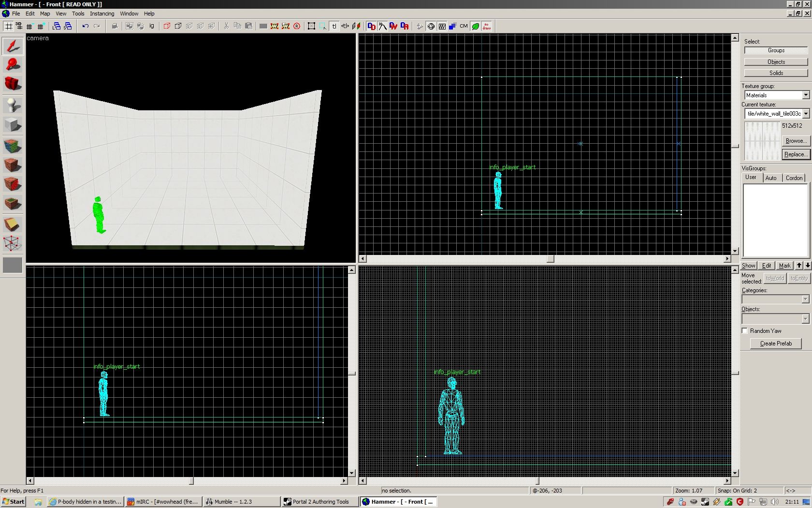This screenshot has width=812, height=508.
Task: Click the current texture preview thumbnail
Action: tap(762, 141)
